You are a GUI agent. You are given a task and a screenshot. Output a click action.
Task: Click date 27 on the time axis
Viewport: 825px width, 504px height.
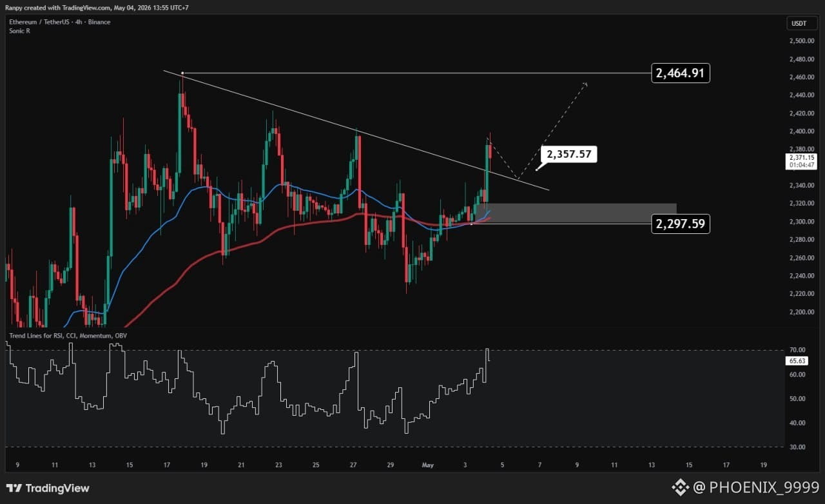point(353,464)
